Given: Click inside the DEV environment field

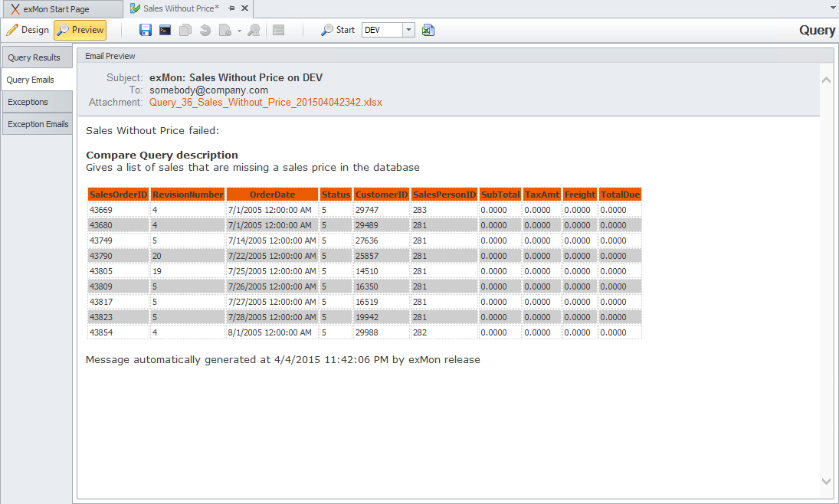Looking at the screenshot, I should click(382, 30).
